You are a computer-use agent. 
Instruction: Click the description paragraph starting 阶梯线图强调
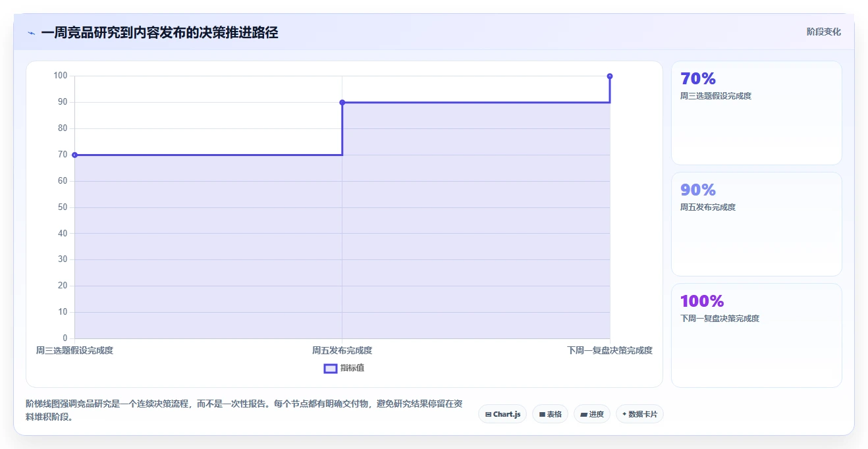pyautogui.click(x=244, y=411)
